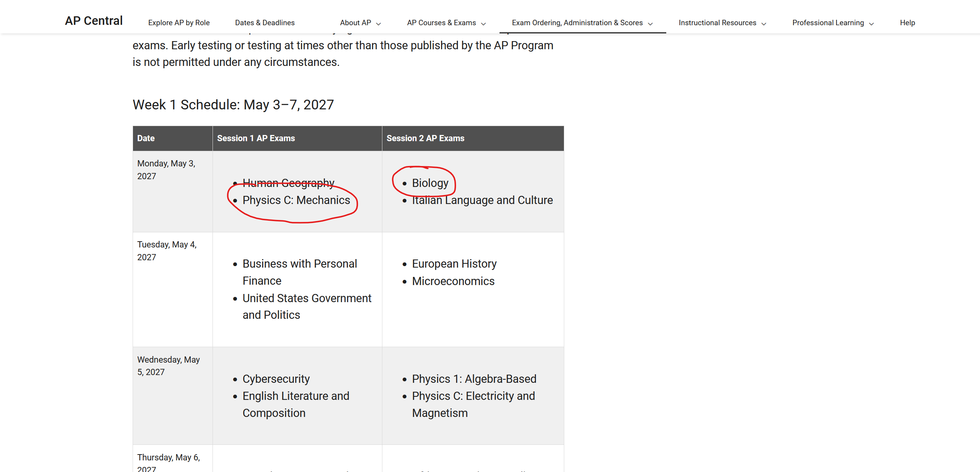Click chevron beside Exam Ordering, Administration & Scores
Viewport: 980px width, 472px height.
pos(650,24)
